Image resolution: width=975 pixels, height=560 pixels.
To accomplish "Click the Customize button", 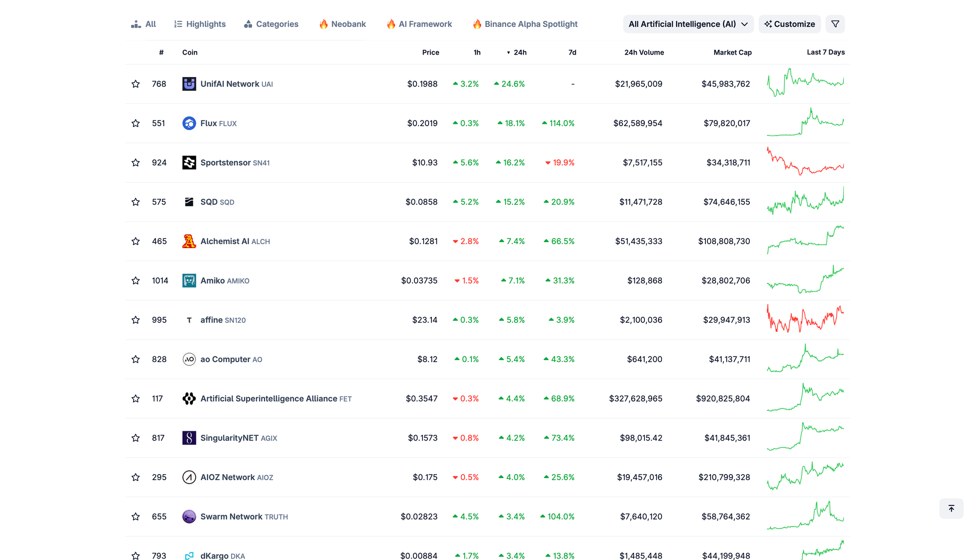I will point(789,24).
